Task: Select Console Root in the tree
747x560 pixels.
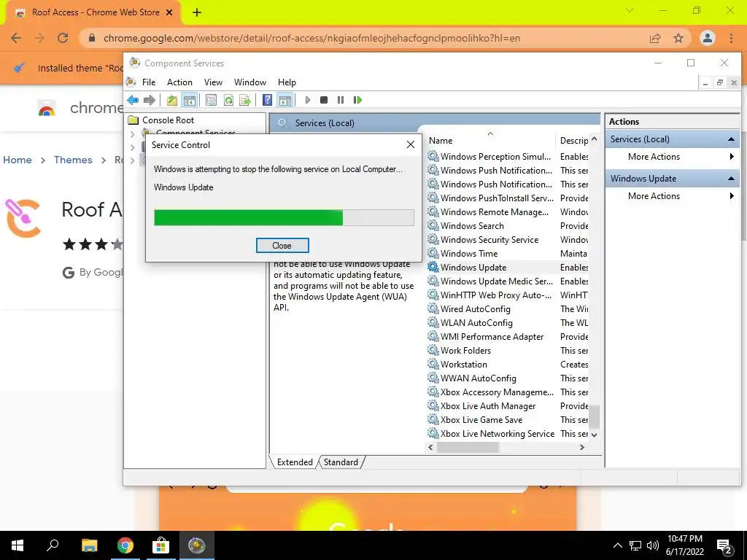Action: click(168, 120)
